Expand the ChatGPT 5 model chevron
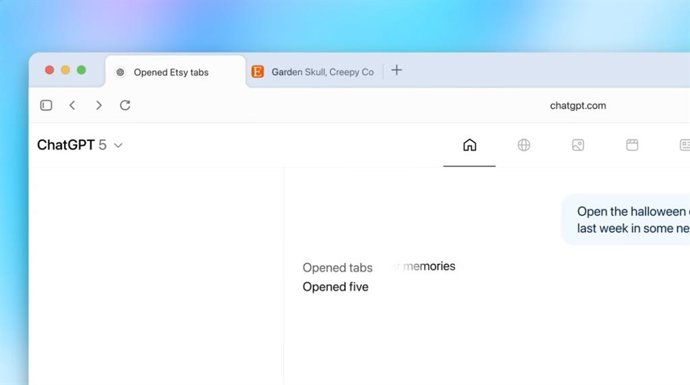Viewport: 690px width, 385px height. [x=118, y=145]
